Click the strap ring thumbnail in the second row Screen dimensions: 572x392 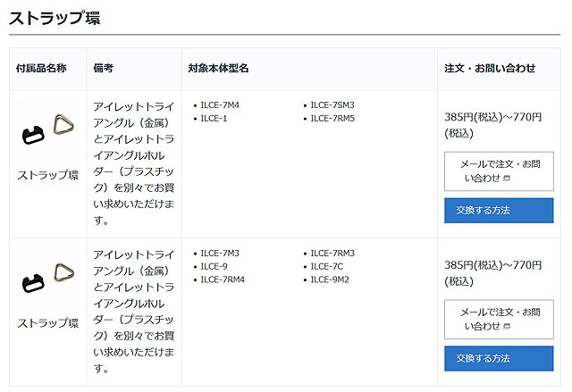click(48, 279)
